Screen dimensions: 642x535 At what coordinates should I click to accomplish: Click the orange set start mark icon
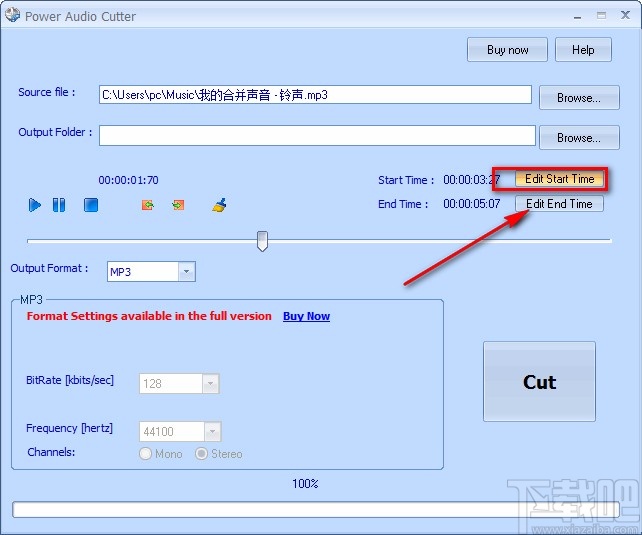tap(148, 205)
